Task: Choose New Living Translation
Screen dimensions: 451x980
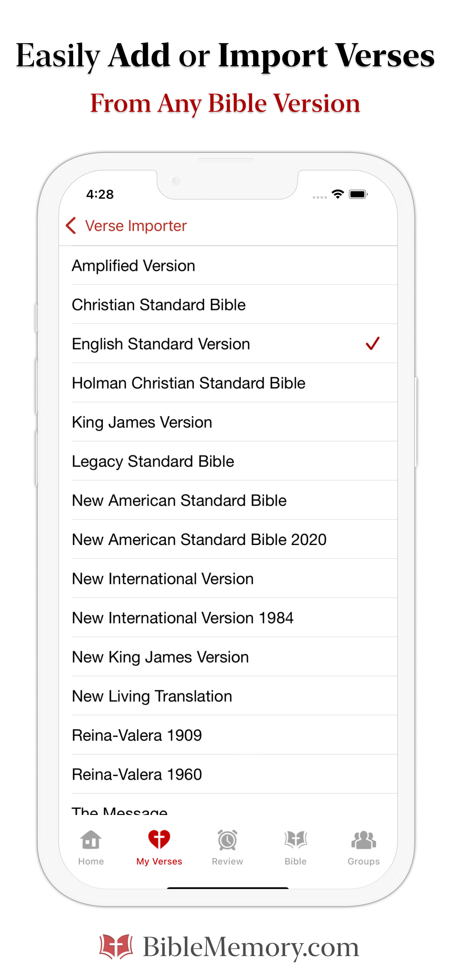Action: pyautogui.click(x=152, y=696)
